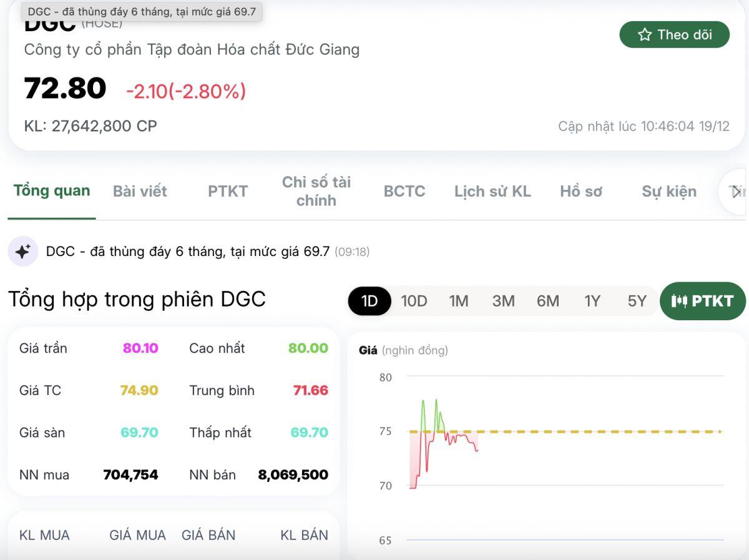
Task: Click the Giá sàn value 69.70
Action: pyautogui.click(x=139, y=432)
